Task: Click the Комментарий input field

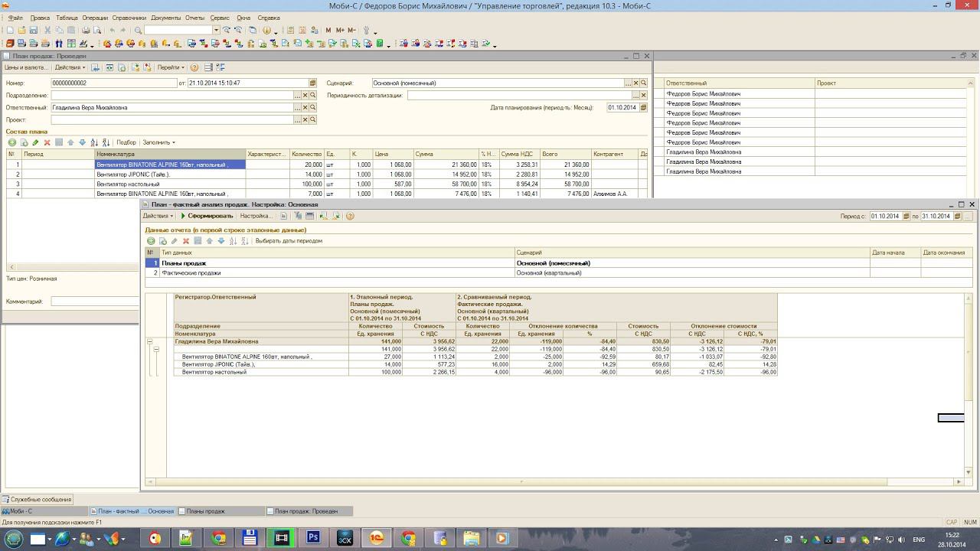Action: (x=96, y=302)
